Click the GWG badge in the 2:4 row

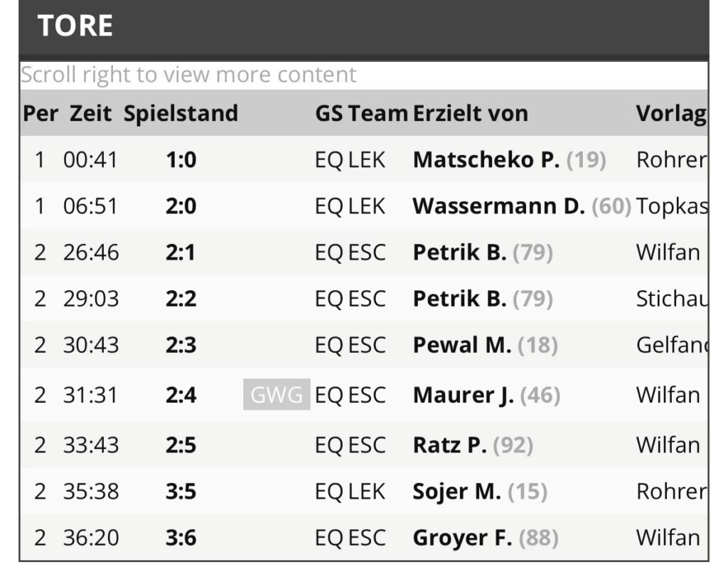(x=277, y=395)
